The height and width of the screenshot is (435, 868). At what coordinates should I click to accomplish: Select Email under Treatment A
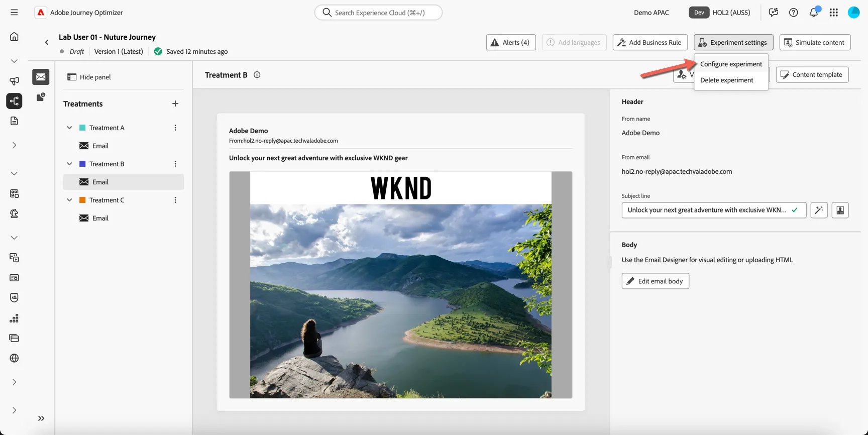(x=124, y=146)
